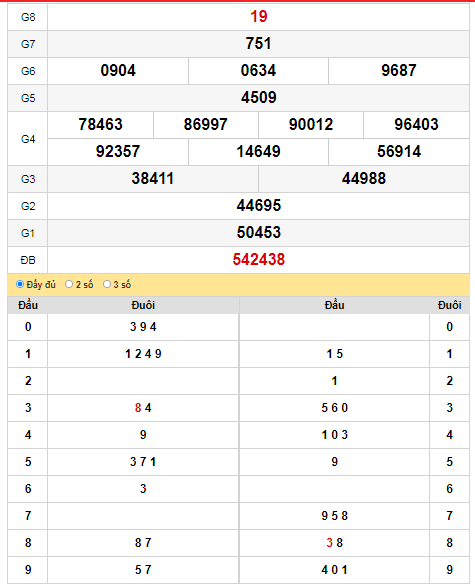This screenshot has width=475, height=588.
Task: Click the G7 result 751
Action: pos(259,44)
